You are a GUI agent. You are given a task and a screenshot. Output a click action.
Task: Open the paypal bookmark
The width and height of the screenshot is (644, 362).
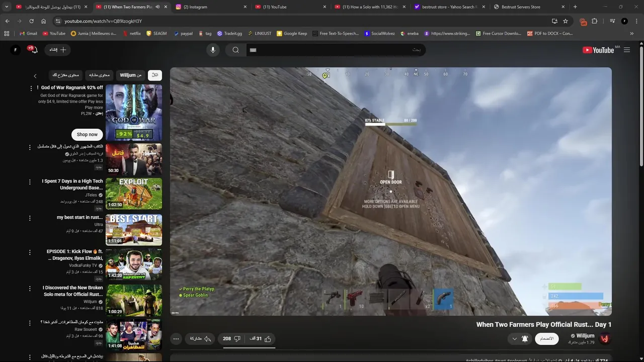[x=182, y=33]
